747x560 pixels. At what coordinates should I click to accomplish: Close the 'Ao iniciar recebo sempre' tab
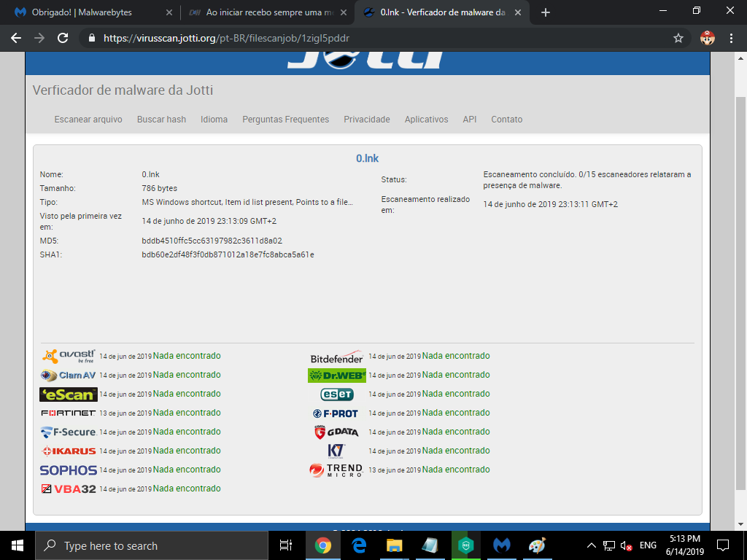(x=344, y=12)
